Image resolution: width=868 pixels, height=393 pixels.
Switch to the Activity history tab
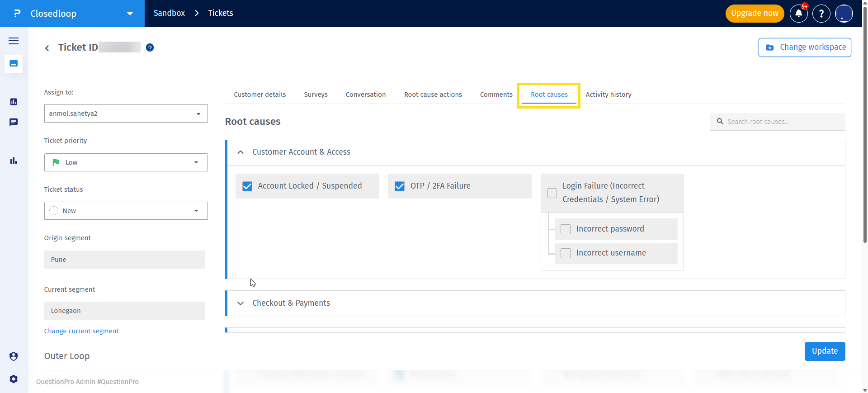click(608, 95)
